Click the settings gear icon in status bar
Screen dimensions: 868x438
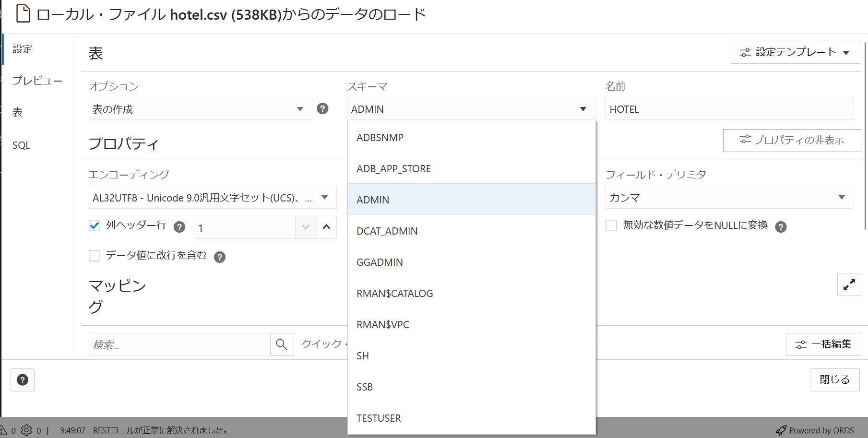point(26,430)
